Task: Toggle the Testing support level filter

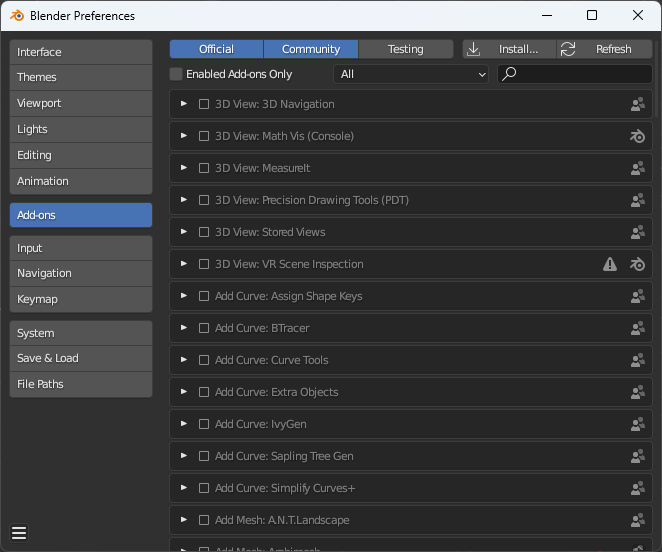Action: pyautogui.click(x=405, y=49)
